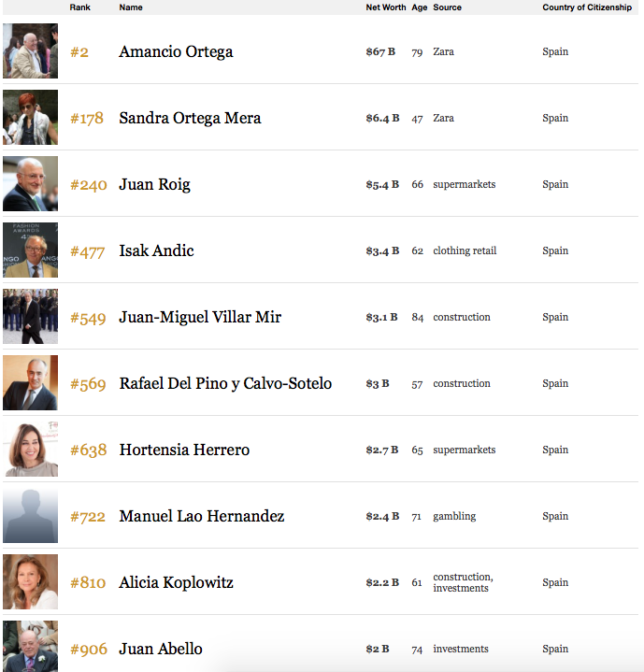Select Isak Andic's photo thumbnail
The height and width of the screenshot is (672, 644).
click(x=30, y=250)
